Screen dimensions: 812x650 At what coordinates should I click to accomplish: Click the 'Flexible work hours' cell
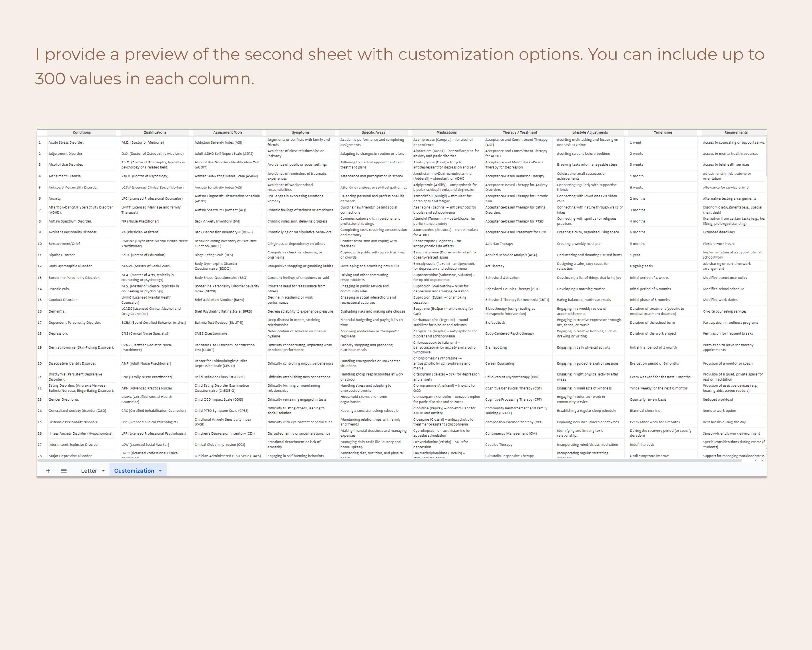tap(734, 244)
